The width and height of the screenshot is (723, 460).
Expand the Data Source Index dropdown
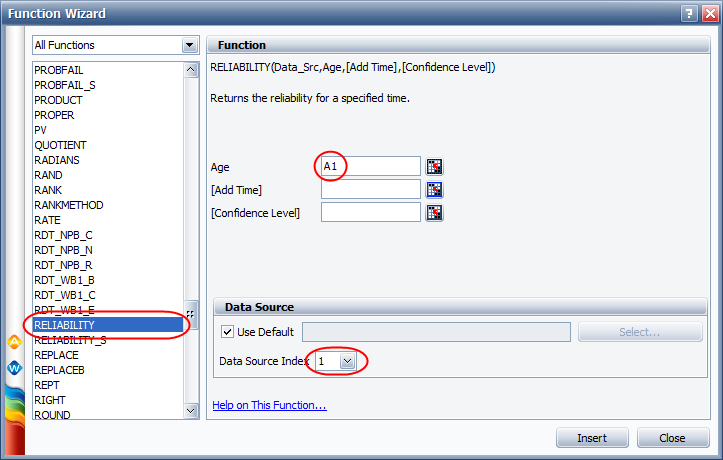tap(347, 361)
